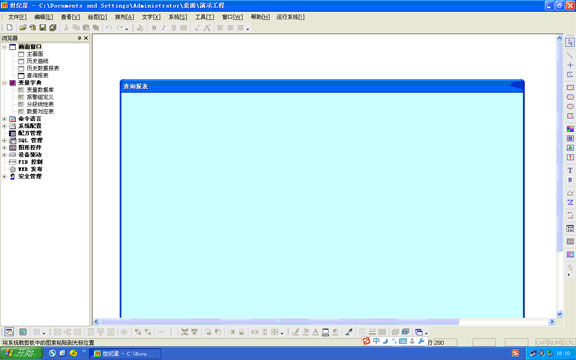Click the New file toolbar icon
Screen dimensions: 576x360
point(10,28)
